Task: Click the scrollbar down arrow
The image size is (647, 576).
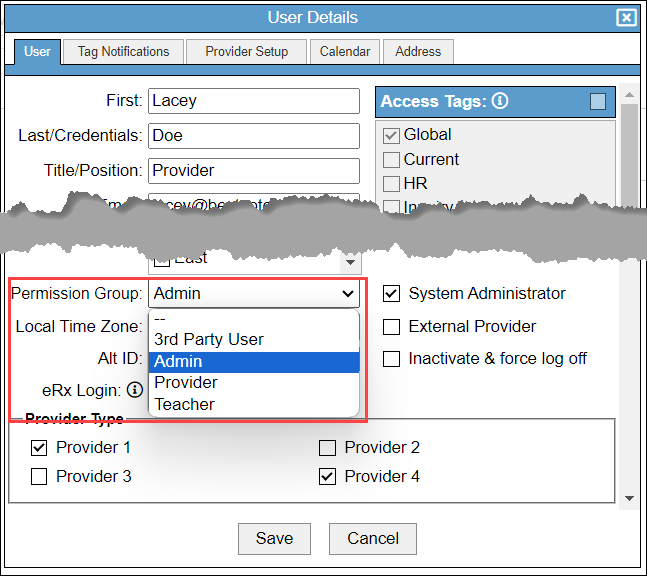Action: [629, 498]
